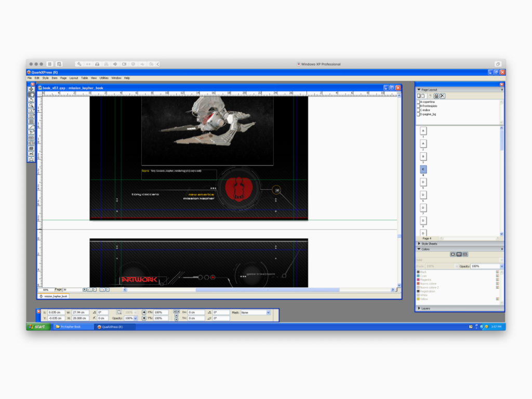This screenshot has height=399, width=532.
Task: Open Prj Kepher Book taskbar button
Action: coord(73,327)
